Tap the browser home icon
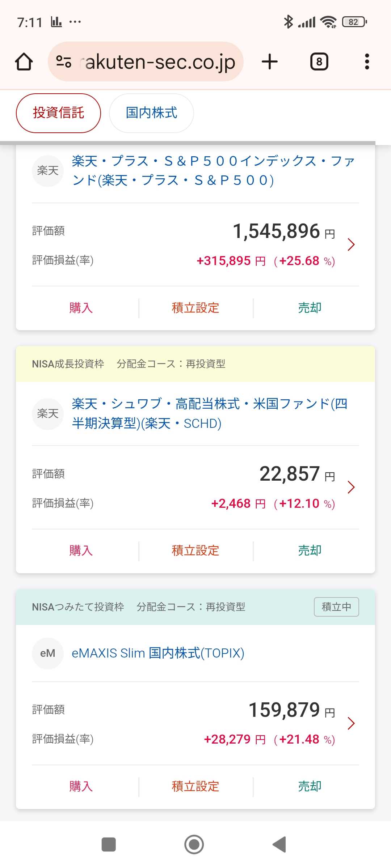This screenshot has height=868, width=391. (24, 62)
